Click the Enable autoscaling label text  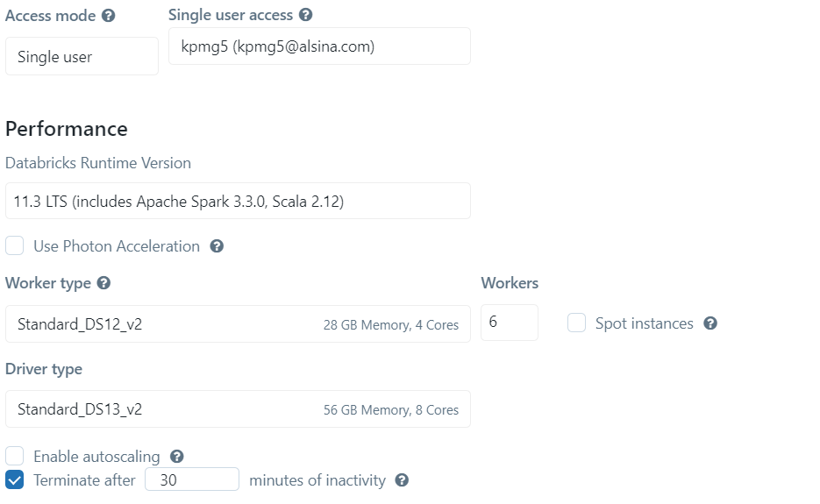pyautogui.click(x=96, y=457)
